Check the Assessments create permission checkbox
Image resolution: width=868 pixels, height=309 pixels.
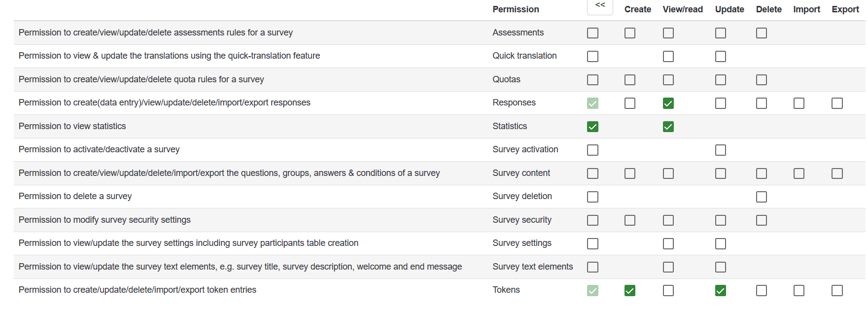tap(630, 33)
